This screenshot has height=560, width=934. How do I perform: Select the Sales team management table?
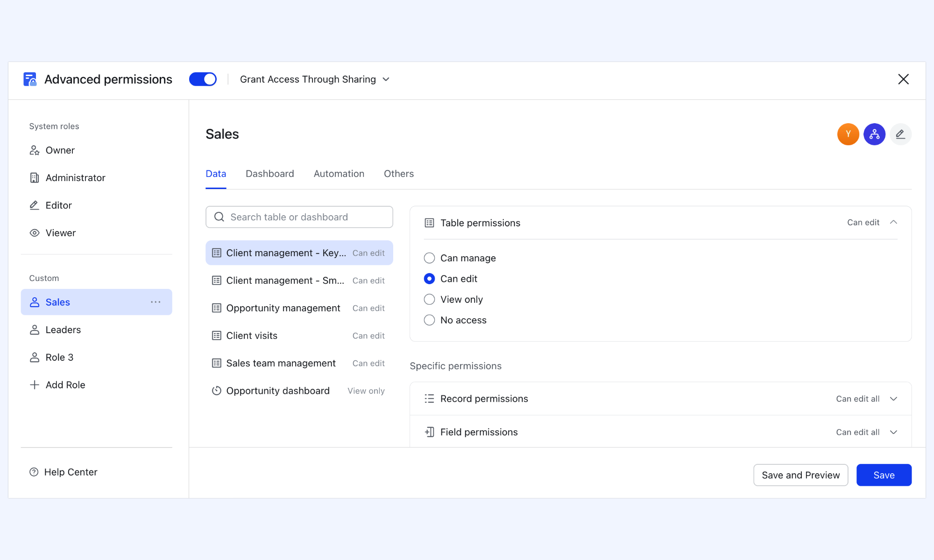(x=299, y=363)
